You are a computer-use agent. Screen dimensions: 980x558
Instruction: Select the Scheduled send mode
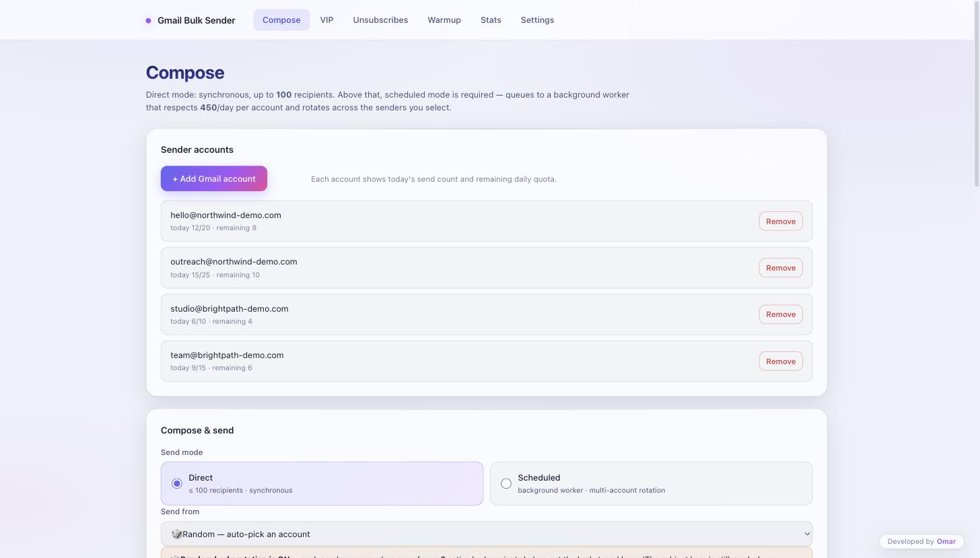coord(651,483)
